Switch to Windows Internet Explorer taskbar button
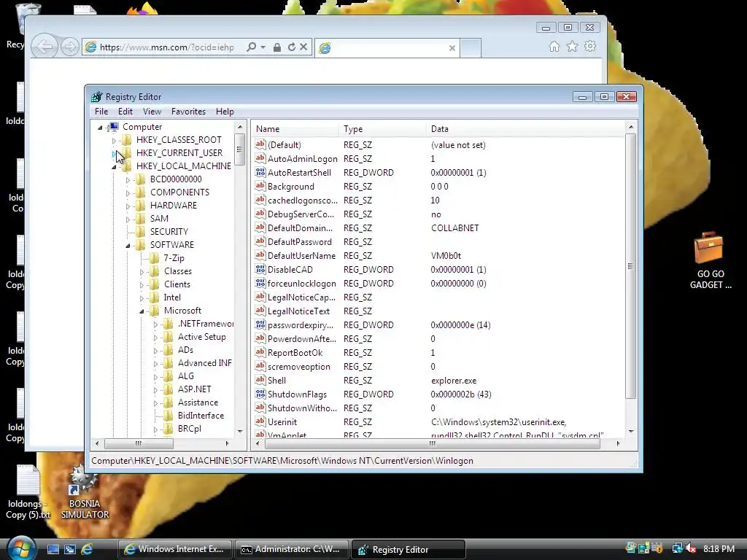The width and height of the screenshot is (747, 560). [x=175, y=549]
